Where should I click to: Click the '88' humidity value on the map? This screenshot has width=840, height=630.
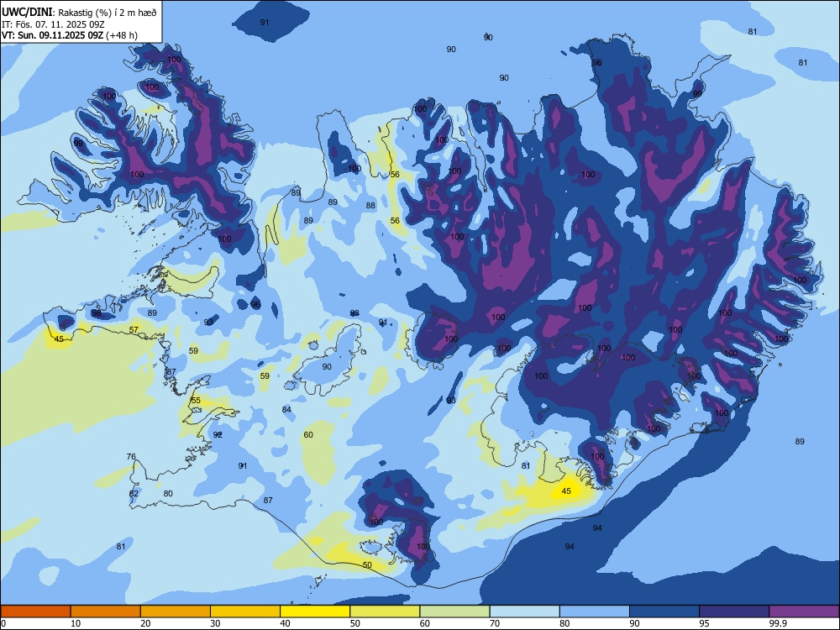370,205
